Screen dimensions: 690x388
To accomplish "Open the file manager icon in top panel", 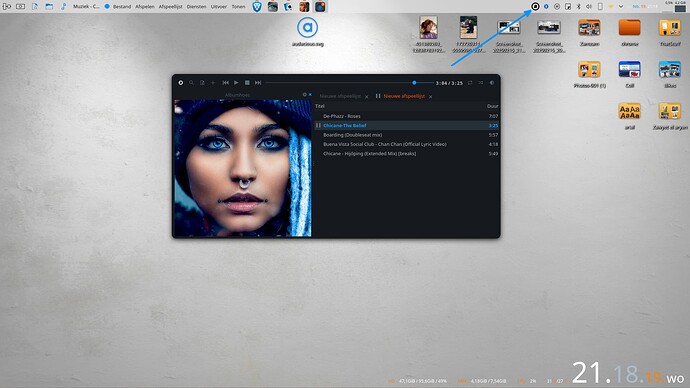I will pos(49,7).
